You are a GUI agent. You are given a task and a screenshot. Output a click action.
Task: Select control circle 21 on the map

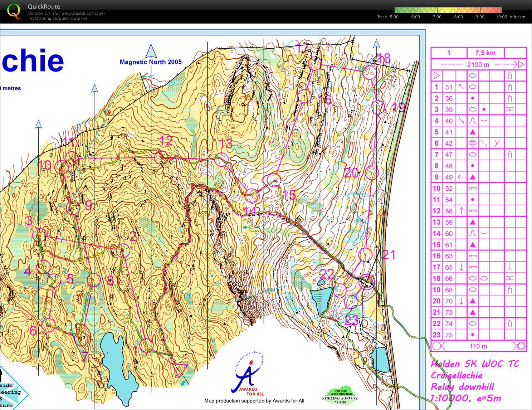(x=365, y=255)
